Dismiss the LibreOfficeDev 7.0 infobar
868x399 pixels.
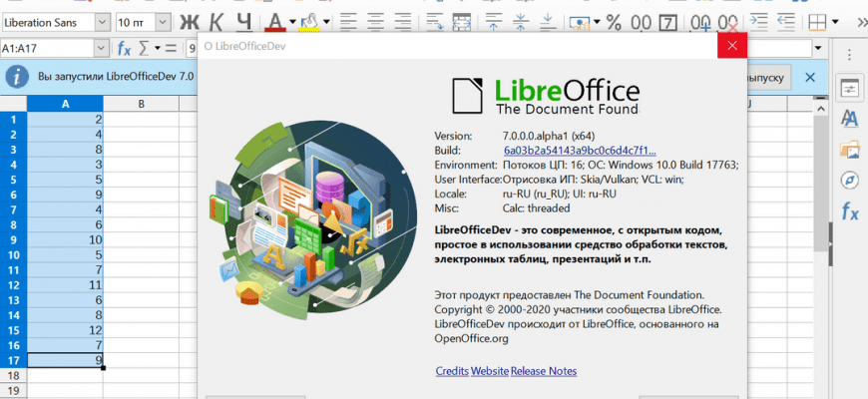click(810, 77)
